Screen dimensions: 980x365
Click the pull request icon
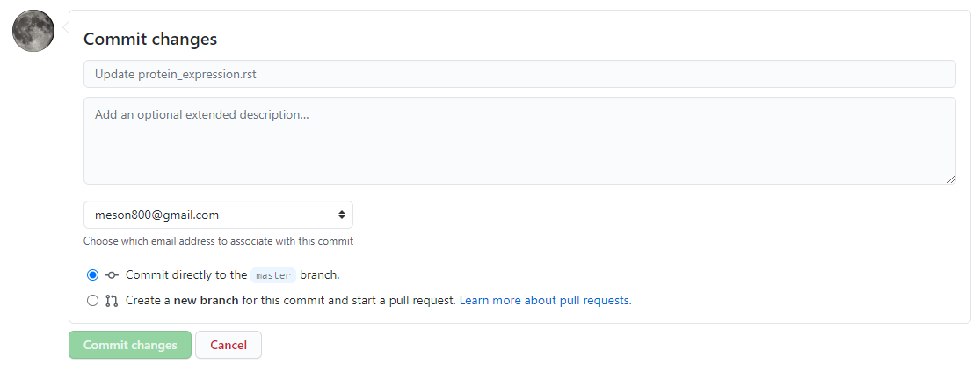(112, 301)
